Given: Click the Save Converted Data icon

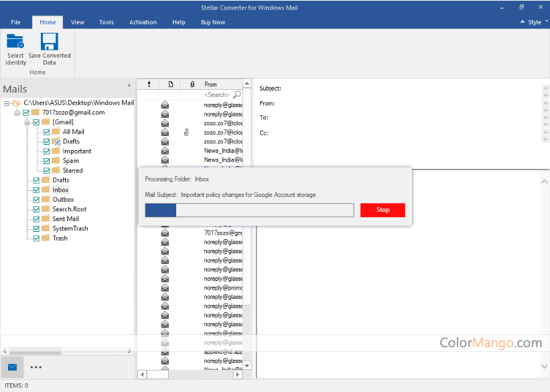Looking at the screenshot, I should [x=50, y=42].
